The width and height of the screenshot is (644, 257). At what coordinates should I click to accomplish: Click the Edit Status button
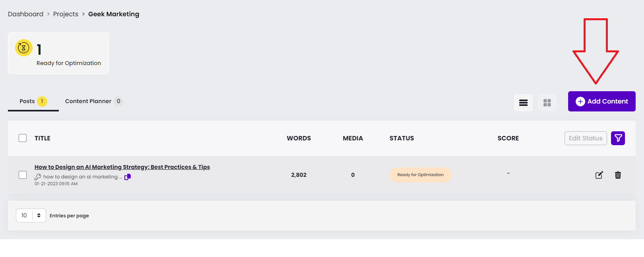[586, 138]
